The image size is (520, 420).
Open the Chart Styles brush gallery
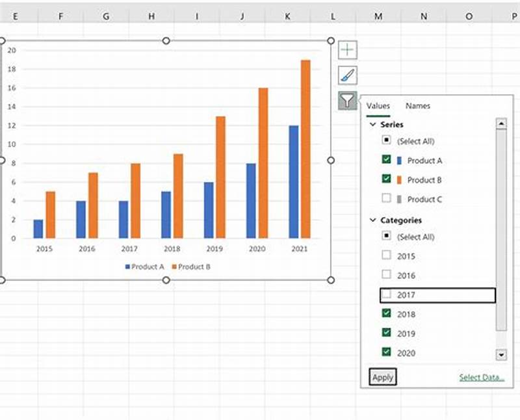348,73
